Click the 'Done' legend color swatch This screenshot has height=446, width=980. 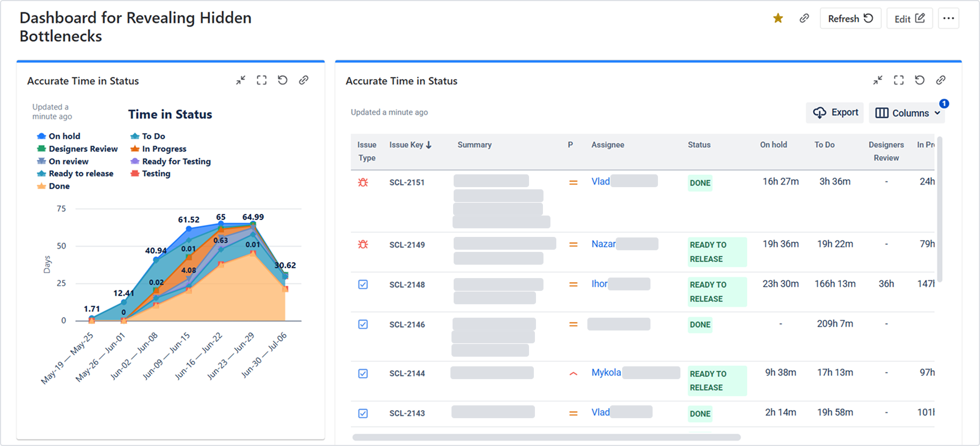pos(41,186)
